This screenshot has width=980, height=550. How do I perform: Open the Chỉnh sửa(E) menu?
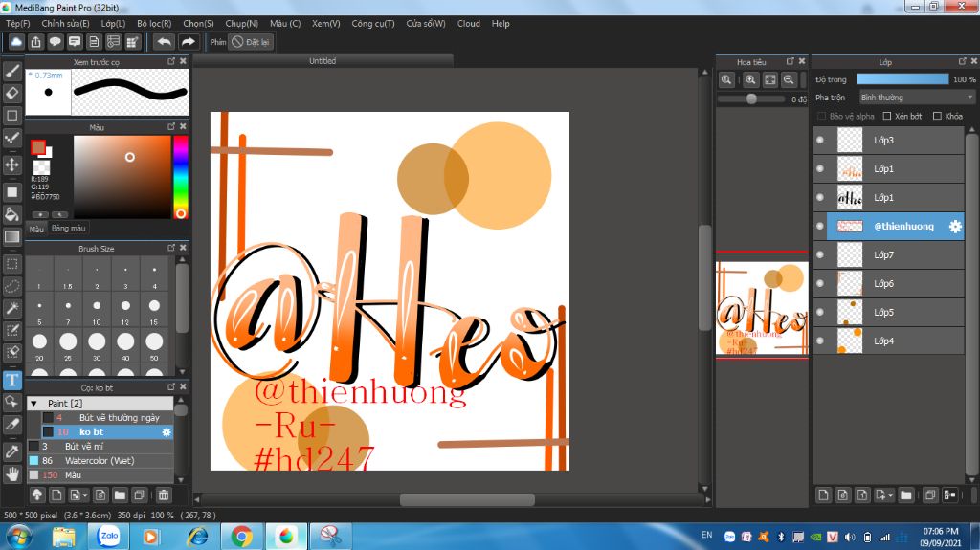[66, 23]
